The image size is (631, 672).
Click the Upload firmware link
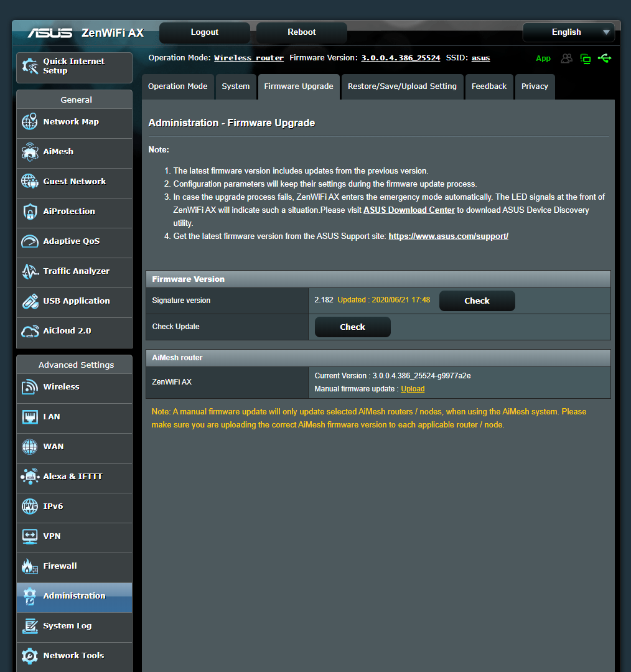coord(413,389)
